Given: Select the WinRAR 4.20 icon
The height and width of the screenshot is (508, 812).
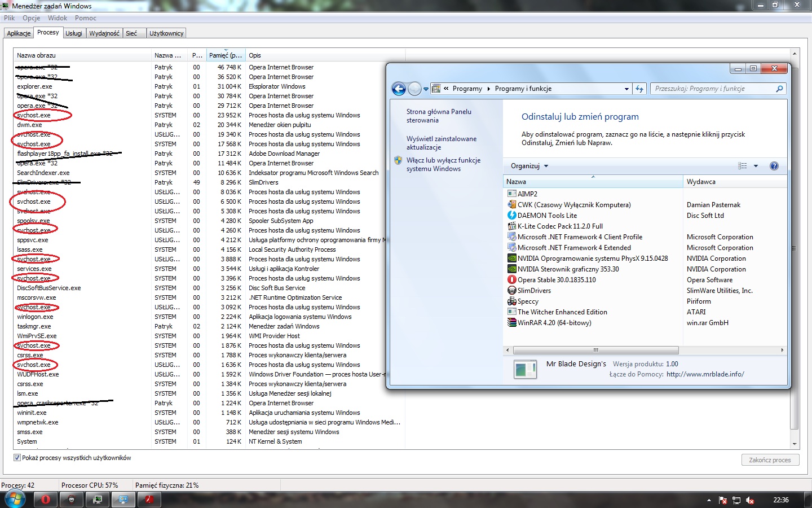Looking at the screenshot, I should coord(512,322).
